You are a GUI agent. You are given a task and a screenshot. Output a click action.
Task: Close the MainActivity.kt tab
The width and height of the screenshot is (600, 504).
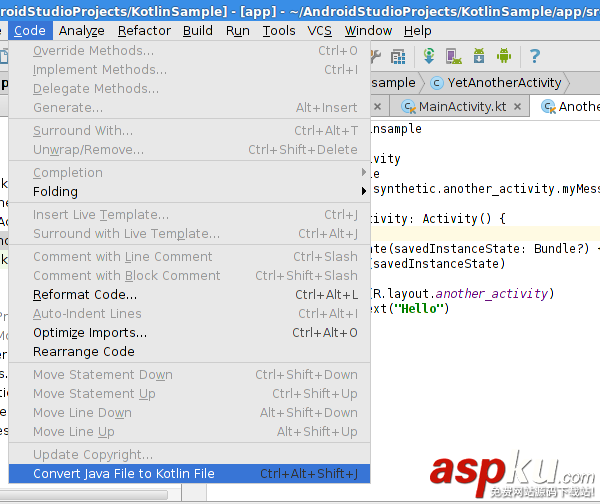point(517,106)
